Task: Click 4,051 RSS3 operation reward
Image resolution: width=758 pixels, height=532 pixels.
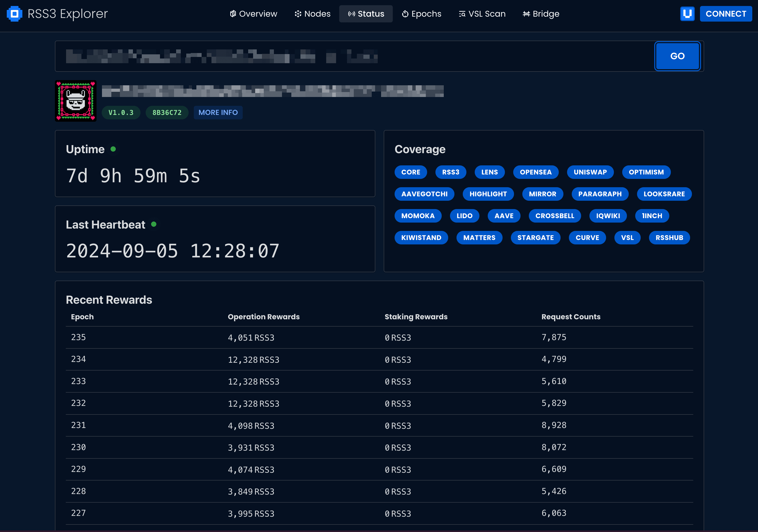Action: (251, 338)
